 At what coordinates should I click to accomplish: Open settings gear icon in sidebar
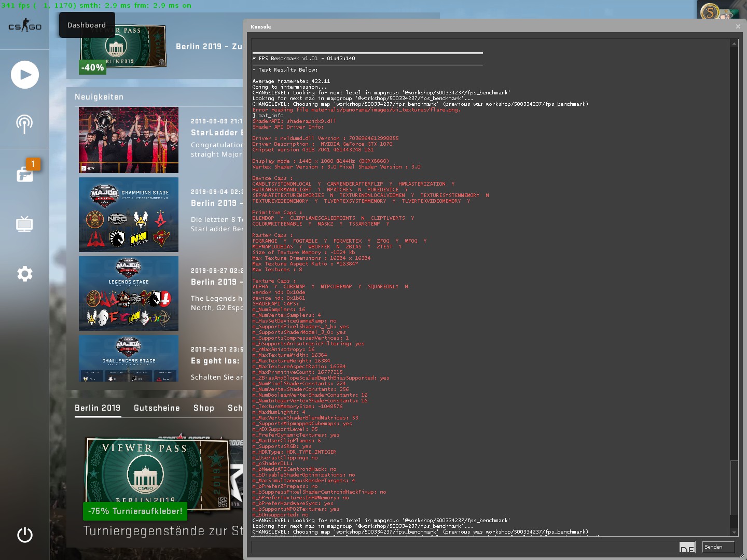(25, 274)
